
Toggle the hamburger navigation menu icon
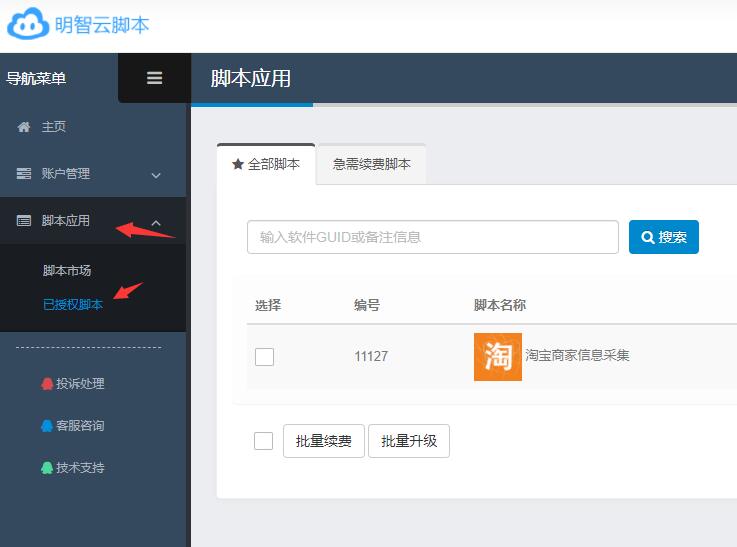(155, 78)
